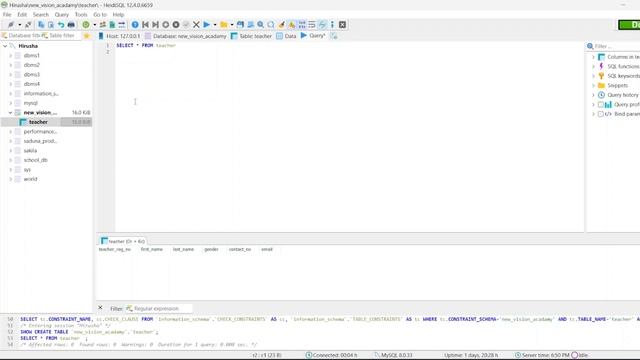Open dropdown arrow next to refresh icon
Screen dimensions: 640x360
tap(95, 25)
